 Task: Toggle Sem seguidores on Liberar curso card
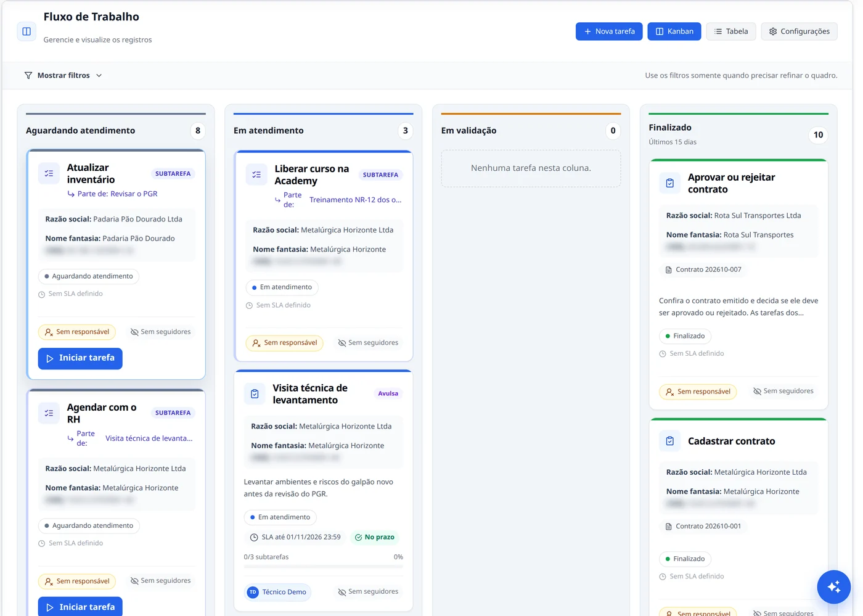pos(368,343)
